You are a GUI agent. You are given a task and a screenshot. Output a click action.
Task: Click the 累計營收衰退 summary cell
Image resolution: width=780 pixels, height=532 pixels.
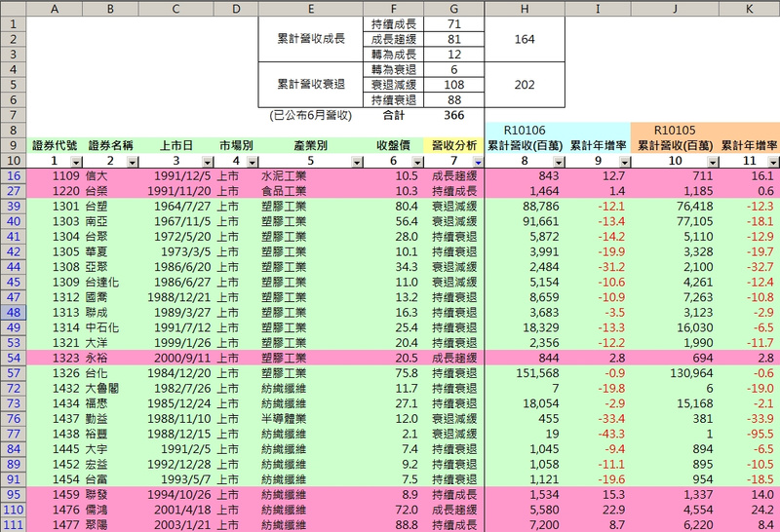pyautogui.click(x=311, y=85)
